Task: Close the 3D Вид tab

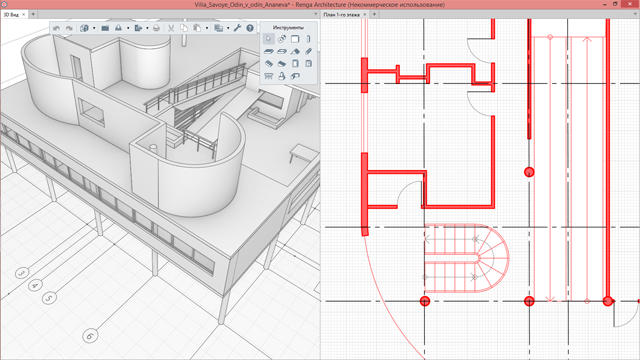Action: 24,14
